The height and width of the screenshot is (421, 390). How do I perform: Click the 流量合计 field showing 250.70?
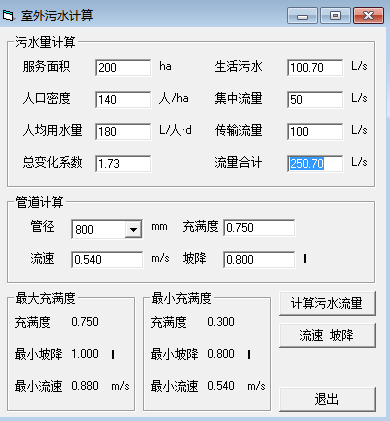315,164
